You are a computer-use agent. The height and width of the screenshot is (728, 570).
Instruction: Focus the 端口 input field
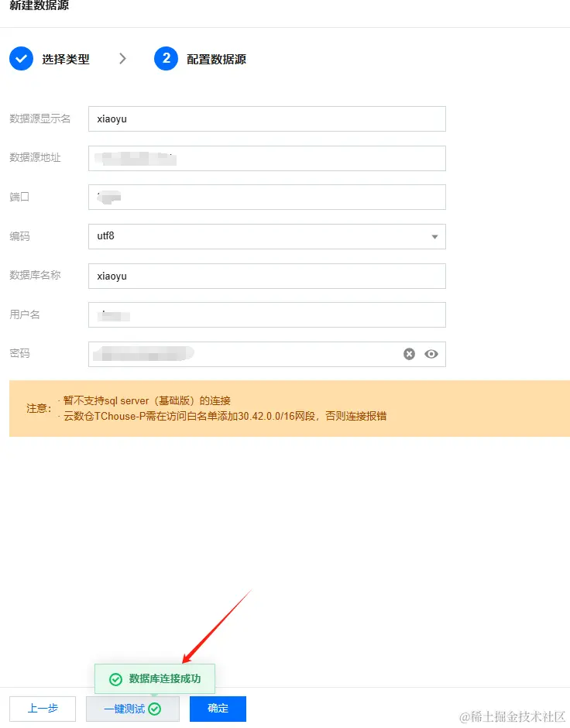point(267,197)
